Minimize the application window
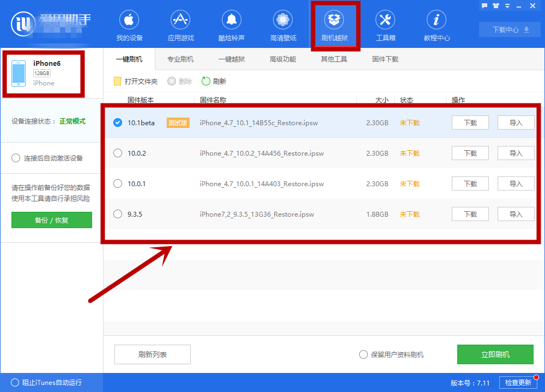The height and width of the screenshot is (392, 545). (x=519, y=6)
